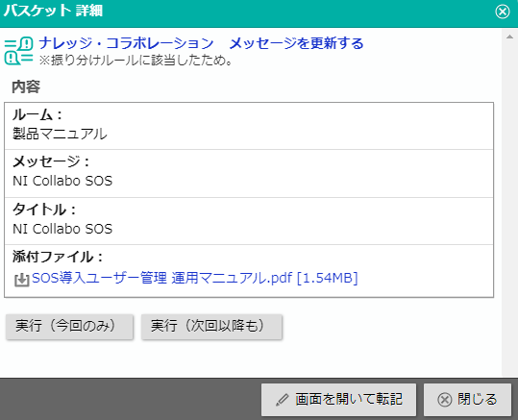Select the 製品マニュアル room value
The image size is (518, 420).
tap(60, 134)
